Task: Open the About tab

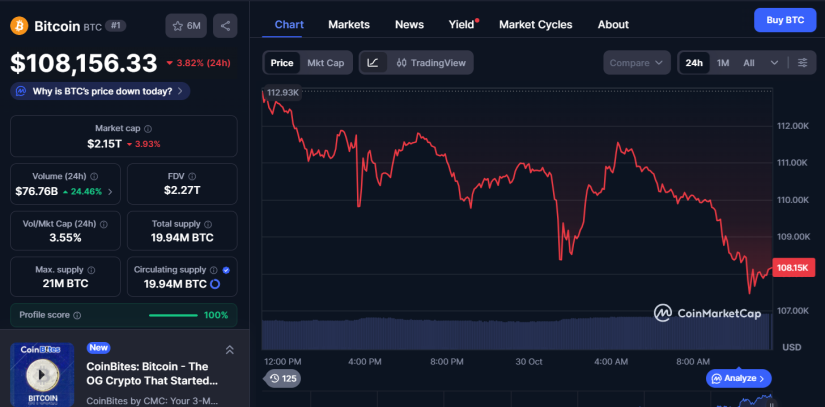Action: click(x=613, y=24)
